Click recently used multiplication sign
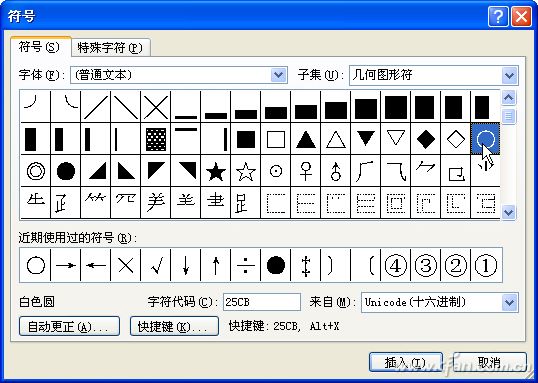Screen dimensions: 538x383 tap(126, 266)
